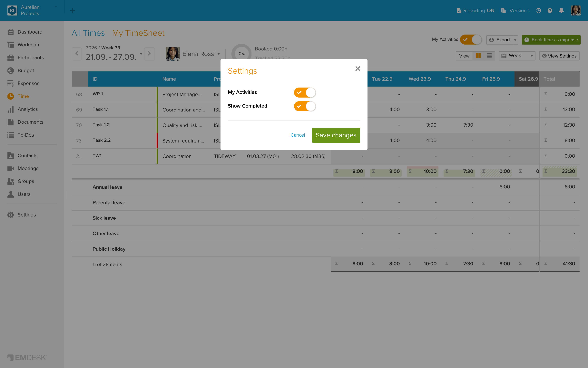Open the To-Dos checklist icon
Image resolution: width=588 pixels, height=368 pixels.
[x=10, y=135]
